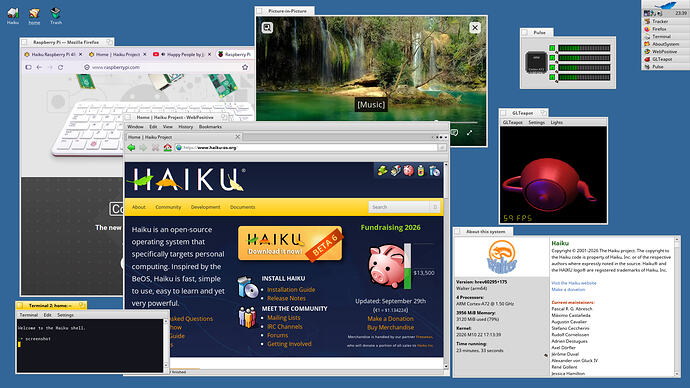Open the home folder desktop icon
690x388 pixels.
(x=34, y=16)
